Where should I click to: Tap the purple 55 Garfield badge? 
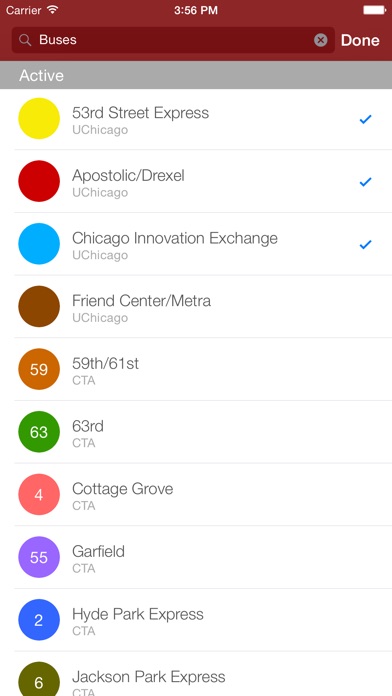pos(39,557)
